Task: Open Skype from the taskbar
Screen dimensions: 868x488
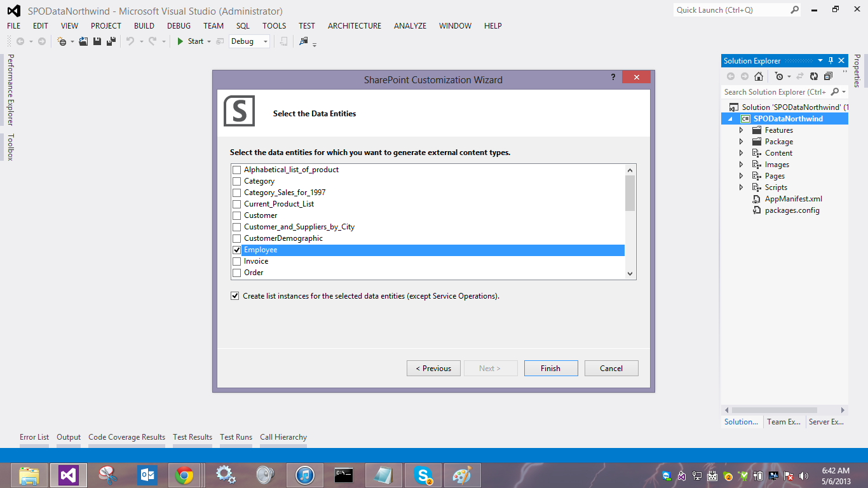Action: [x=423, y=475]
